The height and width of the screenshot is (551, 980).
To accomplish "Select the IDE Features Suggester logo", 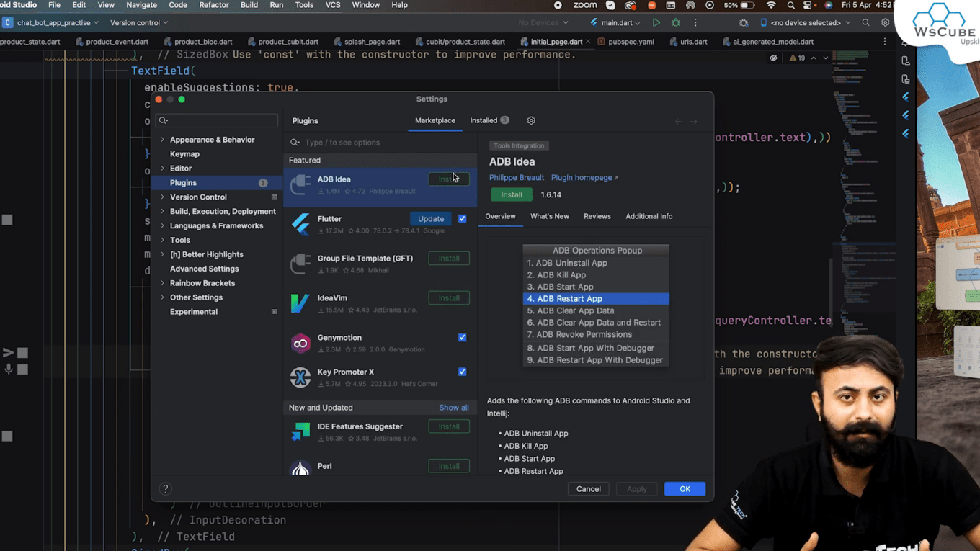I will click(x=300, y=431).
